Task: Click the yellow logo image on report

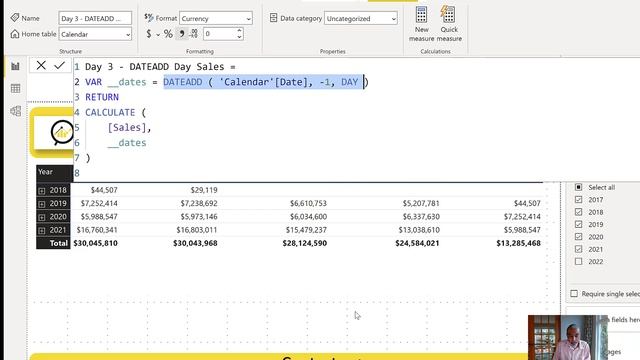Action: coord(53,133)
